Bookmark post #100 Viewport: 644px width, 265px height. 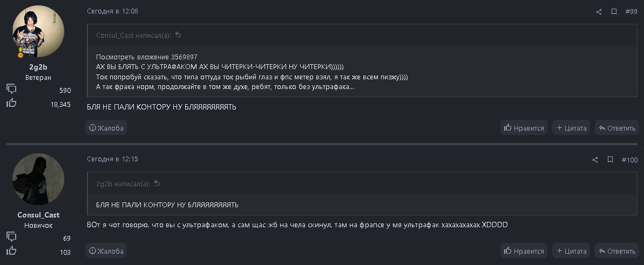point(610,160)
